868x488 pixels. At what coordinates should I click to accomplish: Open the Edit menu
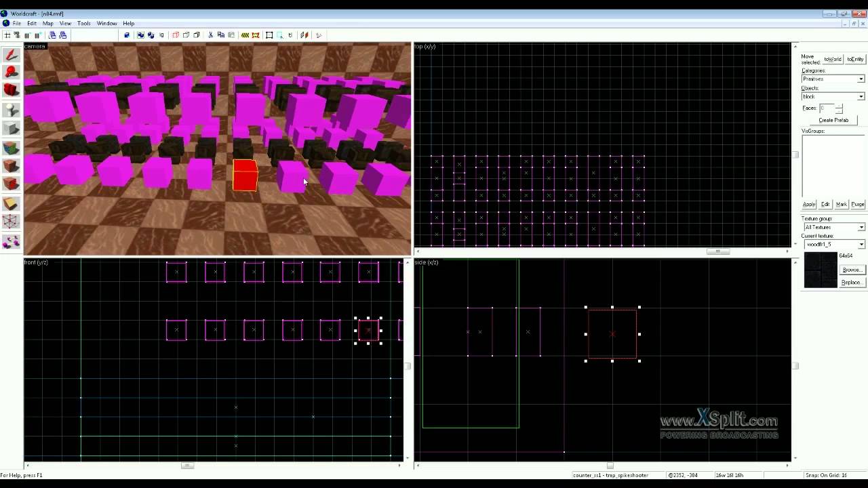point(32,23)
